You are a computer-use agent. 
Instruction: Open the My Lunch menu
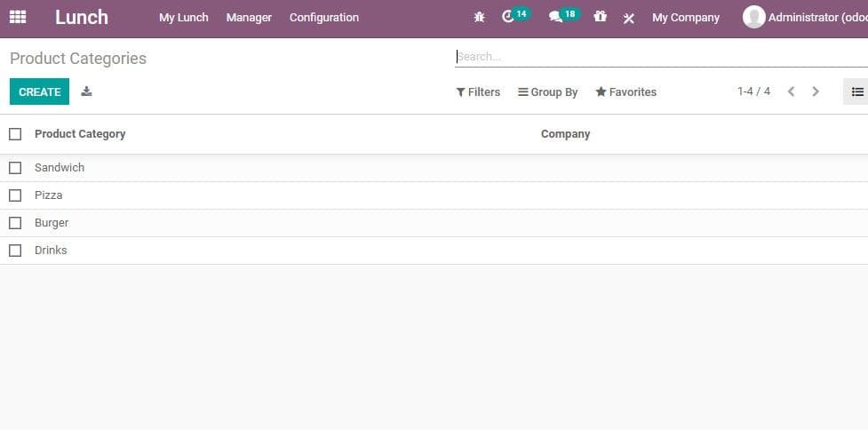click(184, 18)
